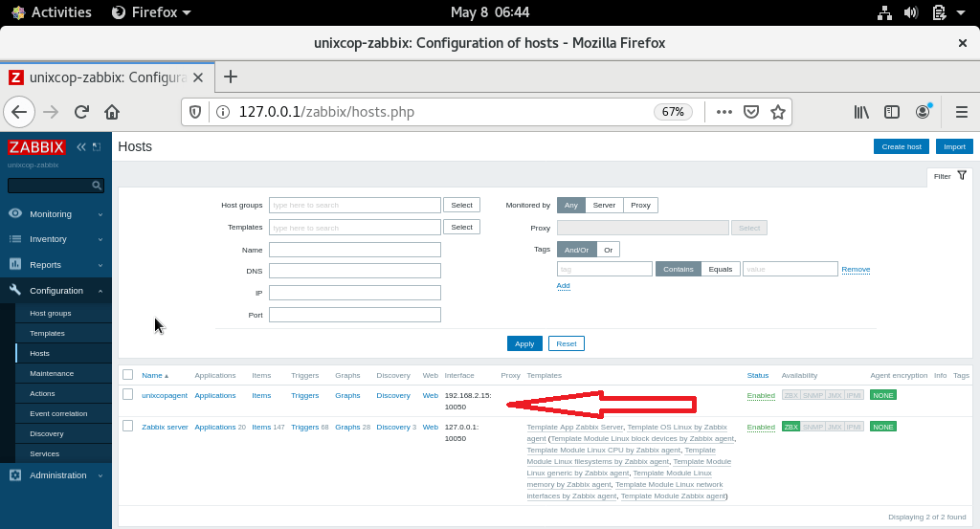Click the tracking protection shield icon
Viewport: 980px width, 529px height.
click(x=195, y=112)
